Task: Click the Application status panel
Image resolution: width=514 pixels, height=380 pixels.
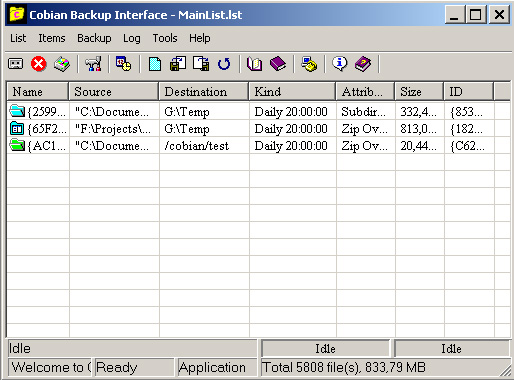Action: (217, 367)
